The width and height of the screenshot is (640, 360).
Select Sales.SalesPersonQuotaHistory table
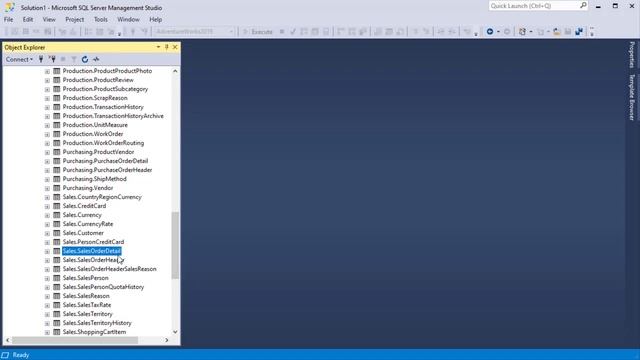point(103,287)
